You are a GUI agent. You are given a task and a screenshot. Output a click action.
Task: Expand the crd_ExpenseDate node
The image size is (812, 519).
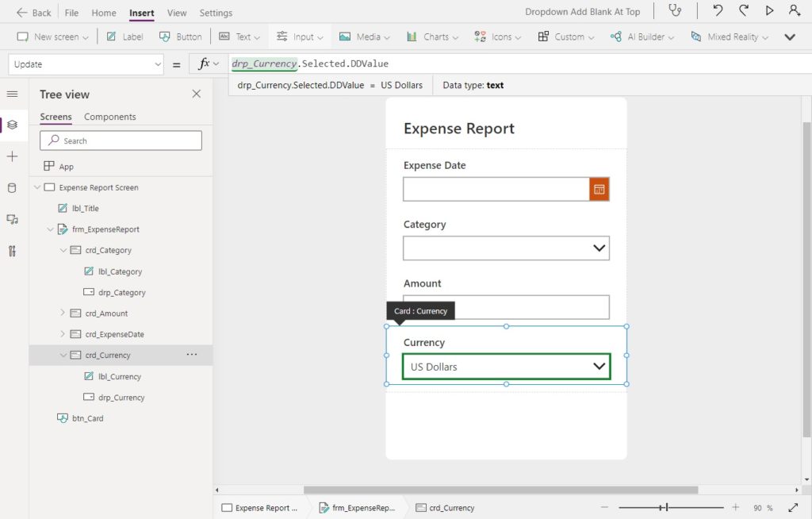click(x=63, y=334)
